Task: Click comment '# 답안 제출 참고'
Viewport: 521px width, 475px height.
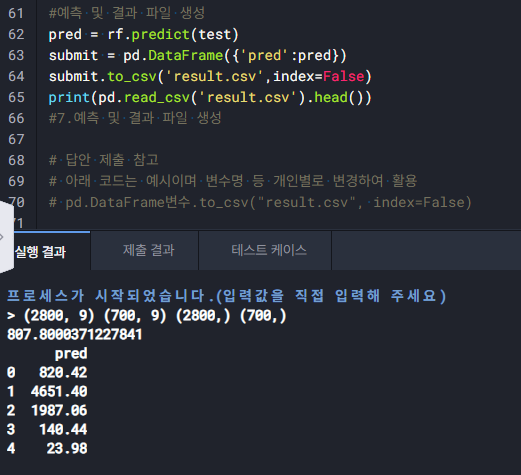Action: [104, 160]
